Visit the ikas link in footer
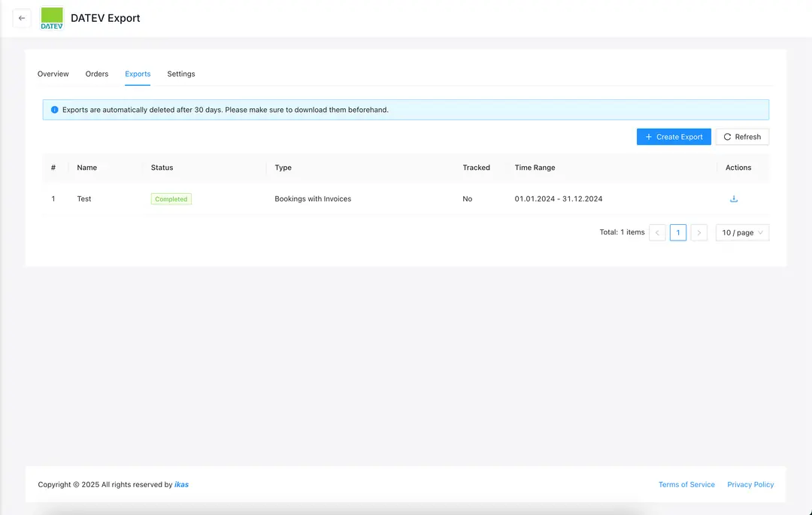This screenshot has height=515, width=812. (181, 485)
